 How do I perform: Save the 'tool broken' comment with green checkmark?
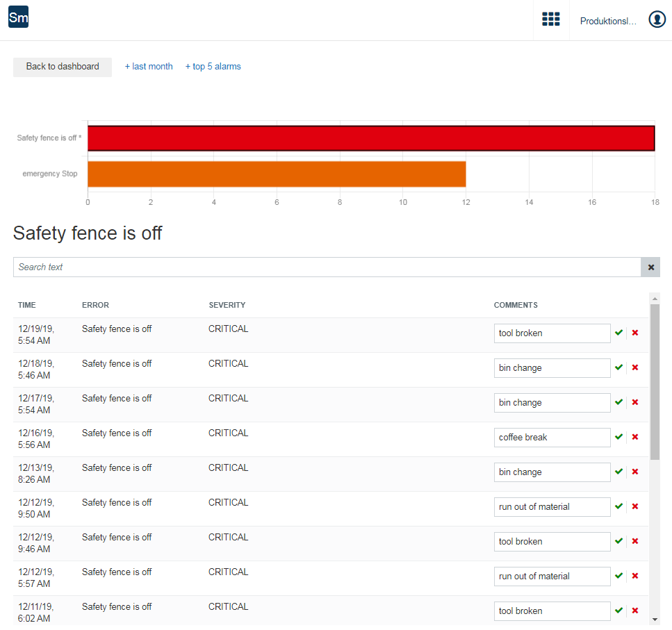[x=619, y=333]
